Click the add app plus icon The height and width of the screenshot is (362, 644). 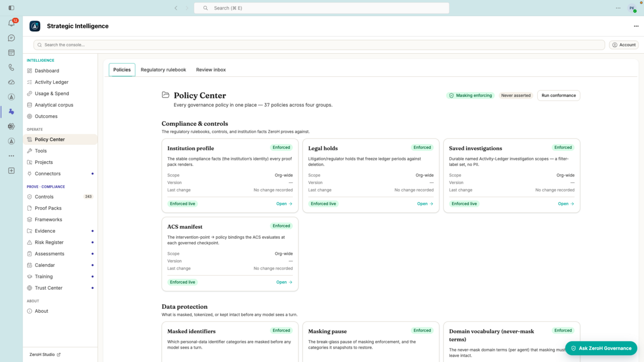tap(12, 171)
